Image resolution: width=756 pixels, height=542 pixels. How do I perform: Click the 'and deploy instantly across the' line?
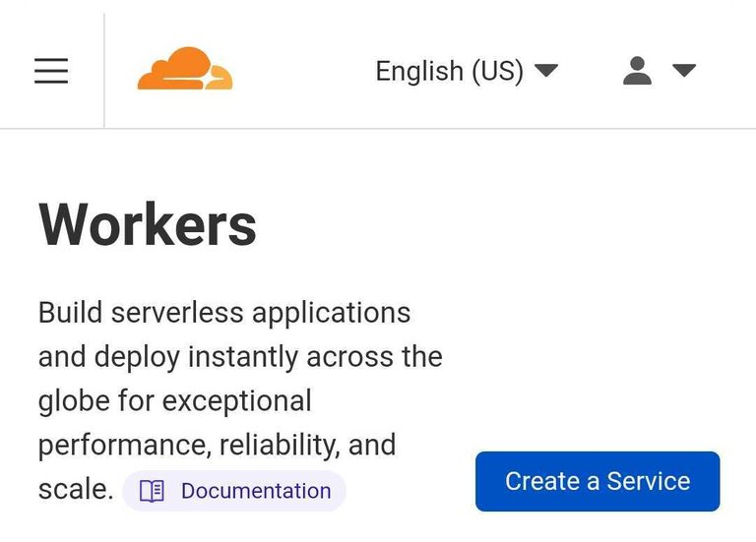tap(240, 357)
